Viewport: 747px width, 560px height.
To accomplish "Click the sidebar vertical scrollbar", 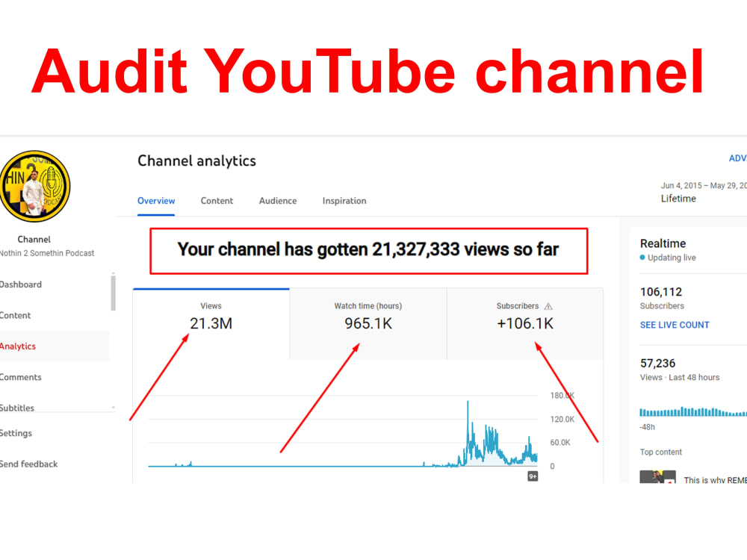I will point(113,293).
